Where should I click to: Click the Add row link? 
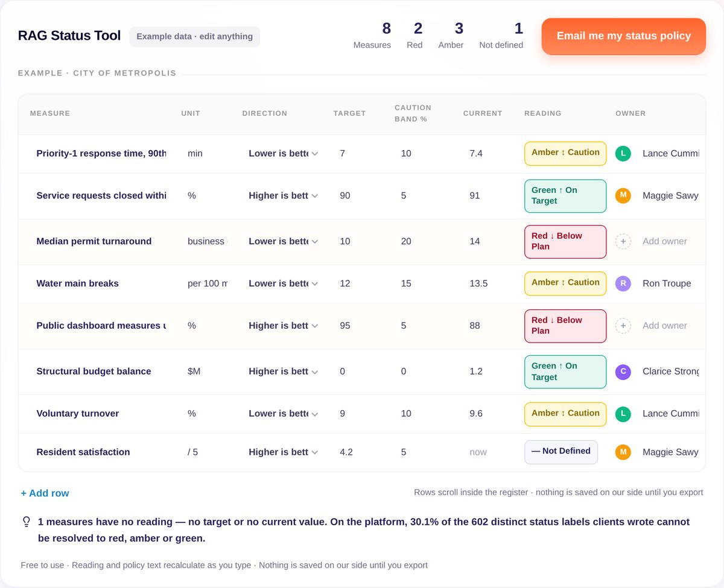[x=45, y=493]
